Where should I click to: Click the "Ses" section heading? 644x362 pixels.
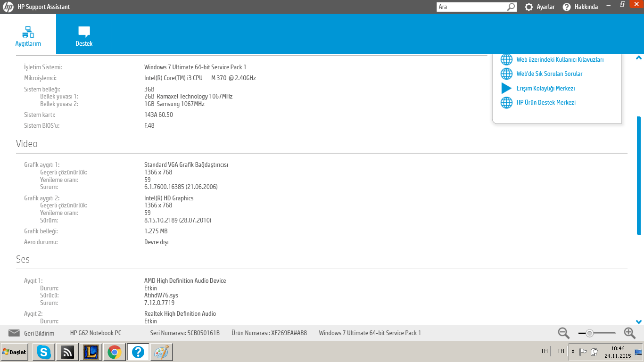(x=23, y=260)
